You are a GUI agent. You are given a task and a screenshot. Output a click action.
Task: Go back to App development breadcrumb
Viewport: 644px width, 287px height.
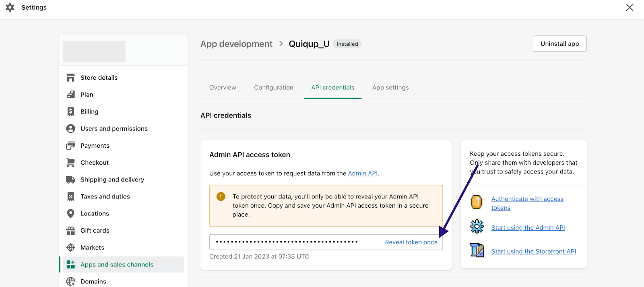(236, 44)
